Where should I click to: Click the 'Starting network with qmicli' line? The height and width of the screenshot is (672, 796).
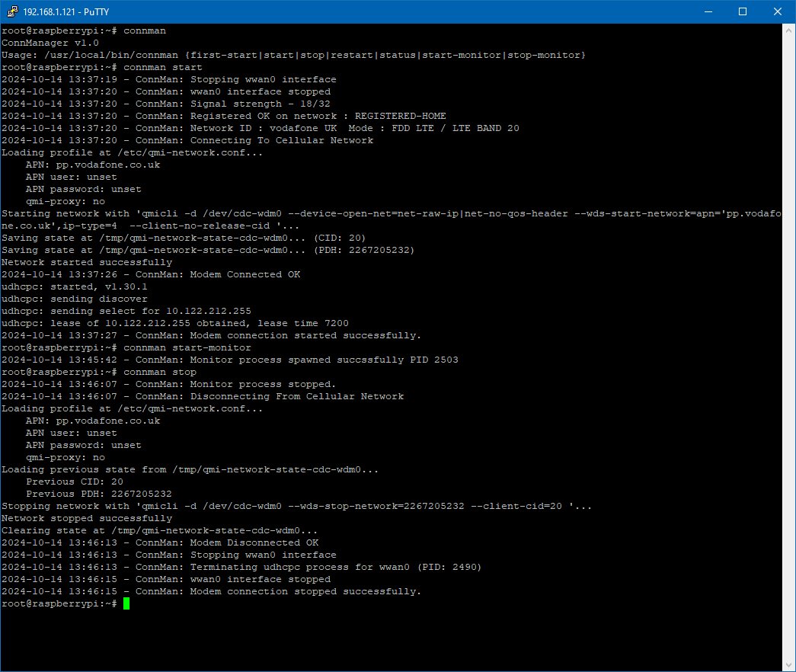coord(392,219)
